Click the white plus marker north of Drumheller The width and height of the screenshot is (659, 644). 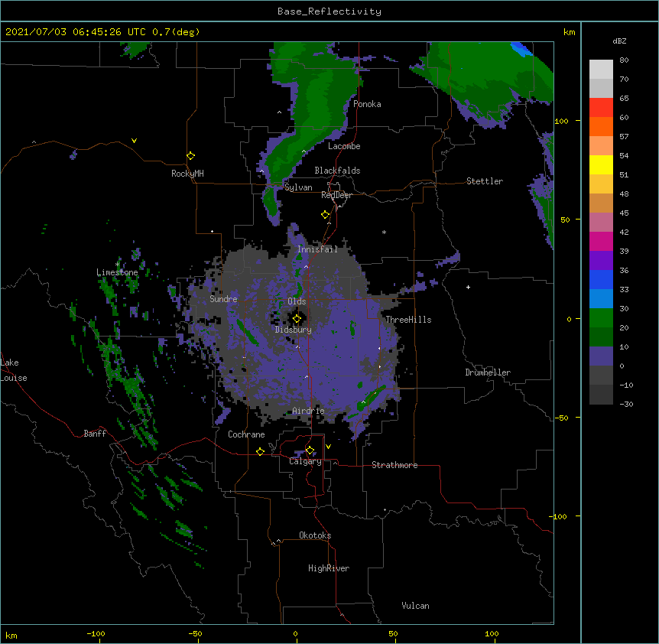(468, 287)
